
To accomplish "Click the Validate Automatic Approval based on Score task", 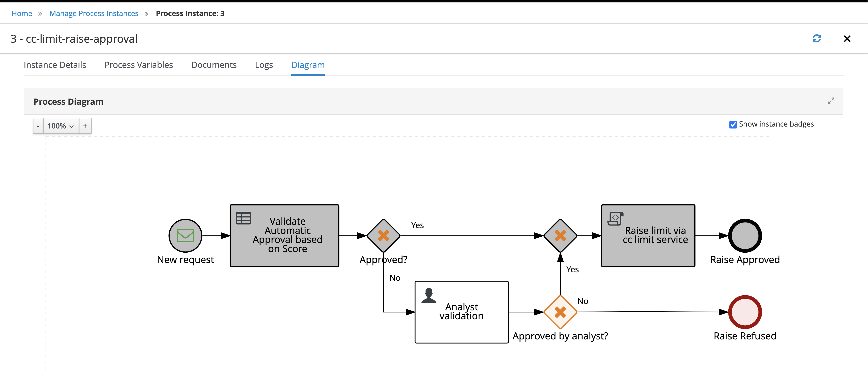I will pyautogui.click(x=284, y=235).
